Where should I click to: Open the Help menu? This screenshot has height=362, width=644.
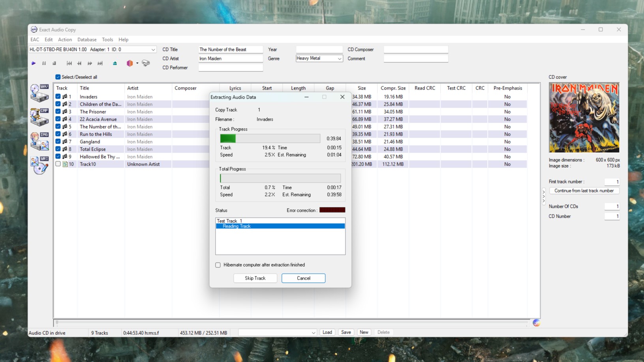tap(123, 39)
